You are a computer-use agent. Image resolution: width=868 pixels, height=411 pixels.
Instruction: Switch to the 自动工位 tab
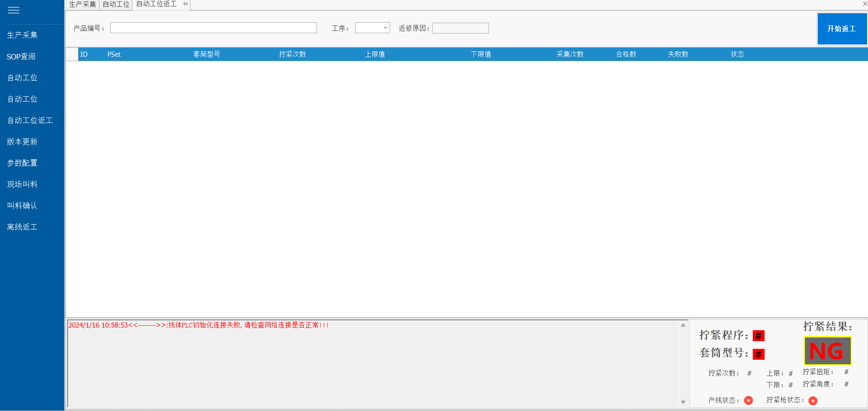tap(116, 5)
